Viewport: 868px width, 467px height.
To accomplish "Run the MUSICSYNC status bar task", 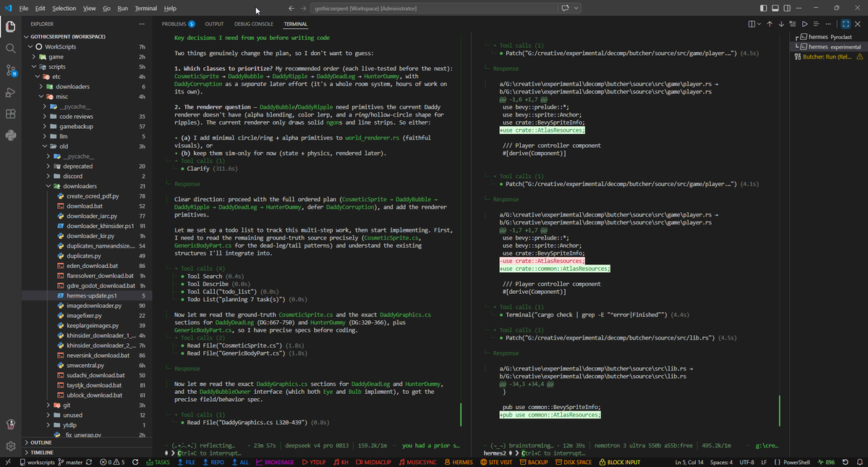I will [x=418, y=462].
